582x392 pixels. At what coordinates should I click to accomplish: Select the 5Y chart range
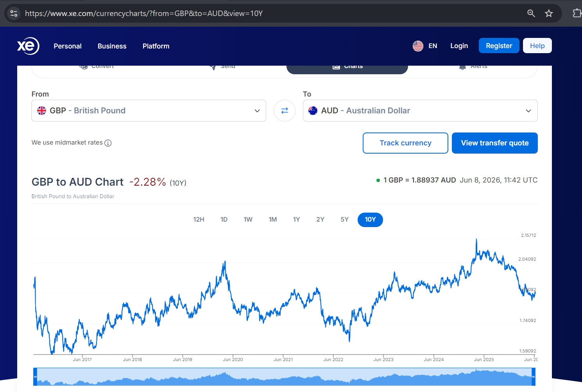[344, 220]
